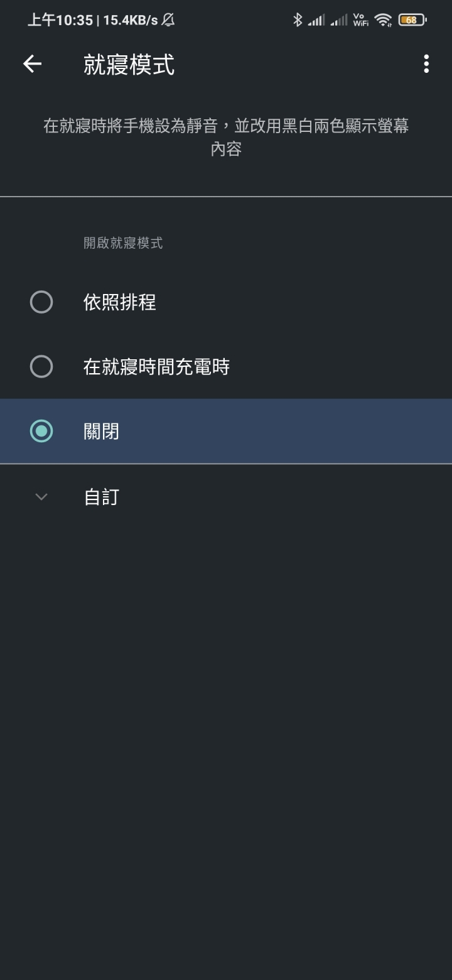Tap the 上午10:35 clock in status bar
Image resolution: width=452 pixels, height=980 pixels.
pos(60,20)
